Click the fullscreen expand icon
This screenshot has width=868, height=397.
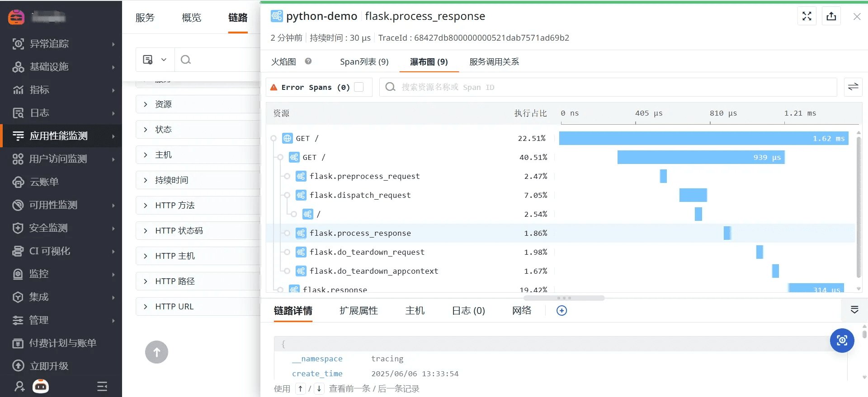(x=807, y=16)
